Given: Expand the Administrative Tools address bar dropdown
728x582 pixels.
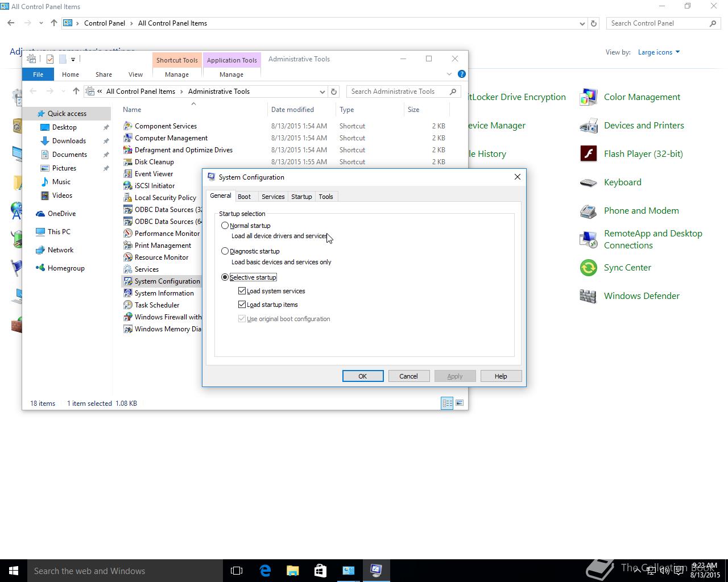Looking at the screenshot, I should 322,92.
